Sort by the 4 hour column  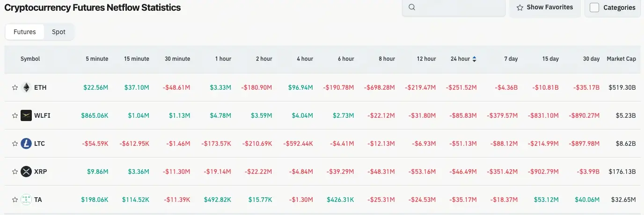[305, 59]
